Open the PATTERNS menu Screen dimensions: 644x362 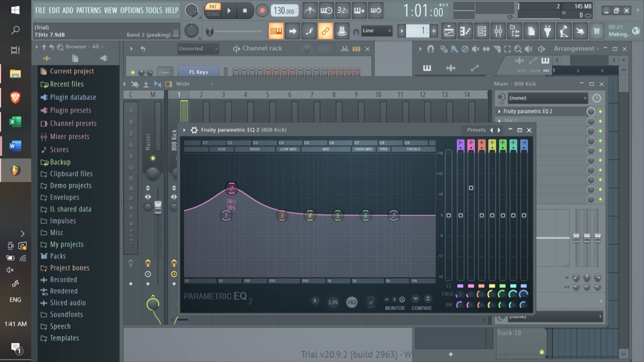[x=89, y=11]
